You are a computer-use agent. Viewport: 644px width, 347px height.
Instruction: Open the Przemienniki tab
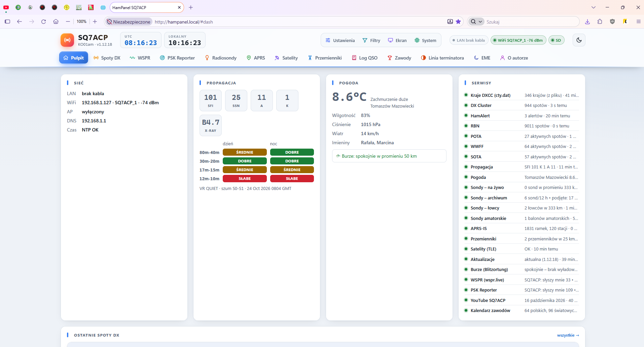tap(325, 58)
